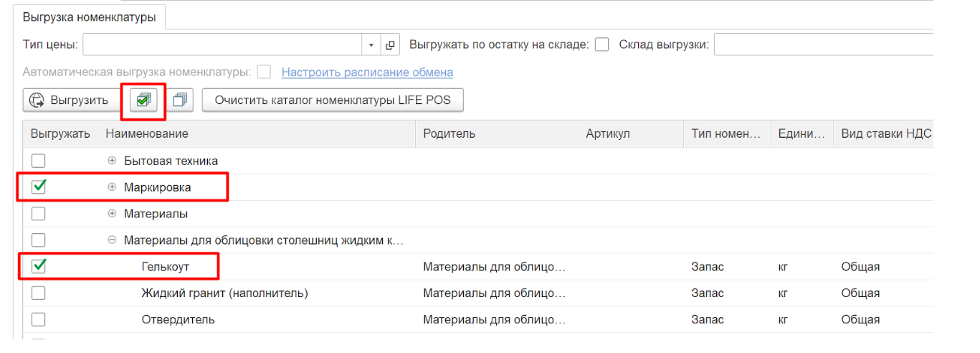
Task: Expand the Маркировка group
Action: 112,187
